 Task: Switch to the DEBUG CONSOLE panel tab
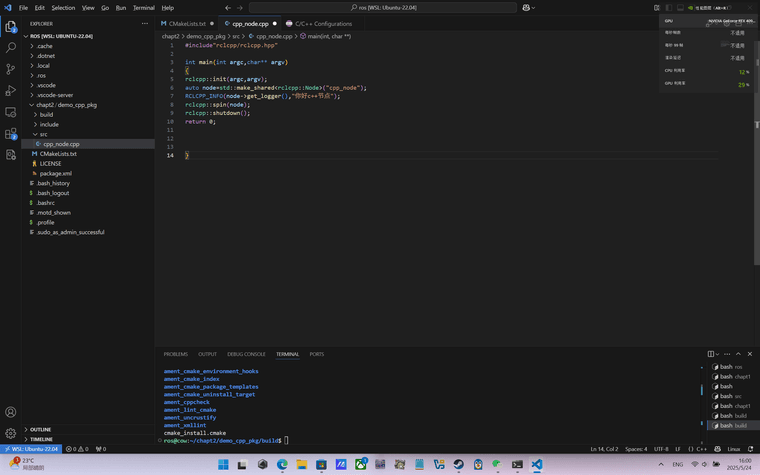coord(246,354)
